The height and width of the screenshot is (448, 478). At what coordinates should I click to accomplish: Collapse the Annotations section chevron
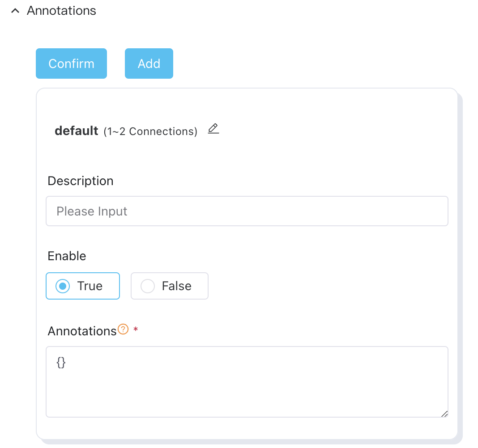click(16, 11)
